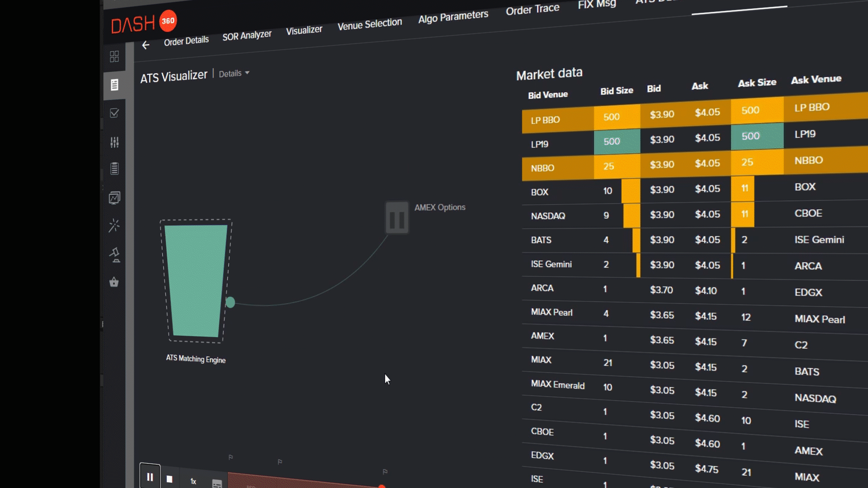Select the gavel sidebar icon
This screenshot has width=868, height=488.
click(x=115, y=255)
